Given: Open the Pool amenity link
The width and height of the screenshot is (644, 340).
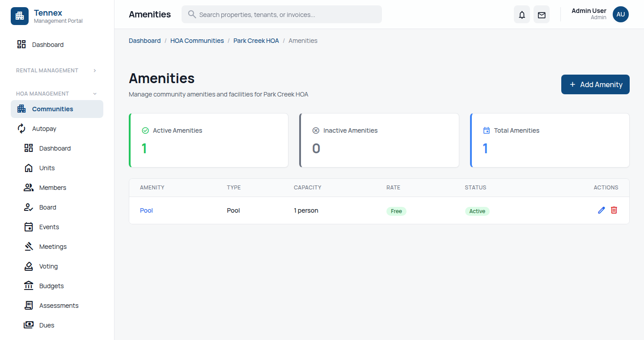Looking at the screenshot, I should click(x=146, y=210).
